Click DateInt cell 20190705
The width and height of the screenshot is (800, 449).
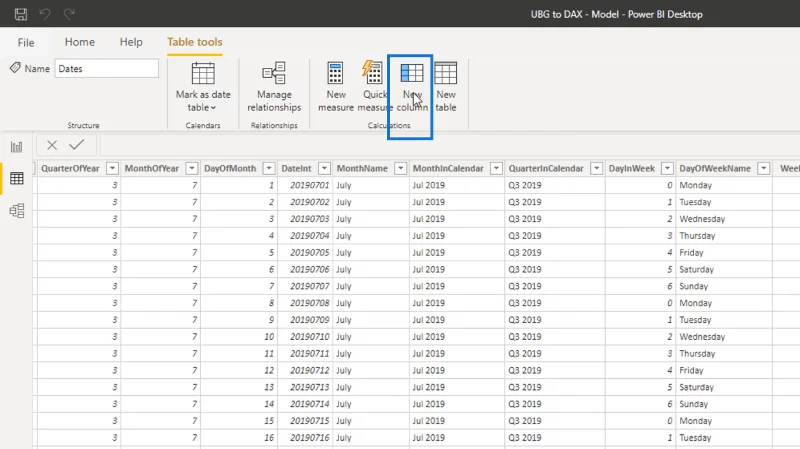(x=310, y=253)
